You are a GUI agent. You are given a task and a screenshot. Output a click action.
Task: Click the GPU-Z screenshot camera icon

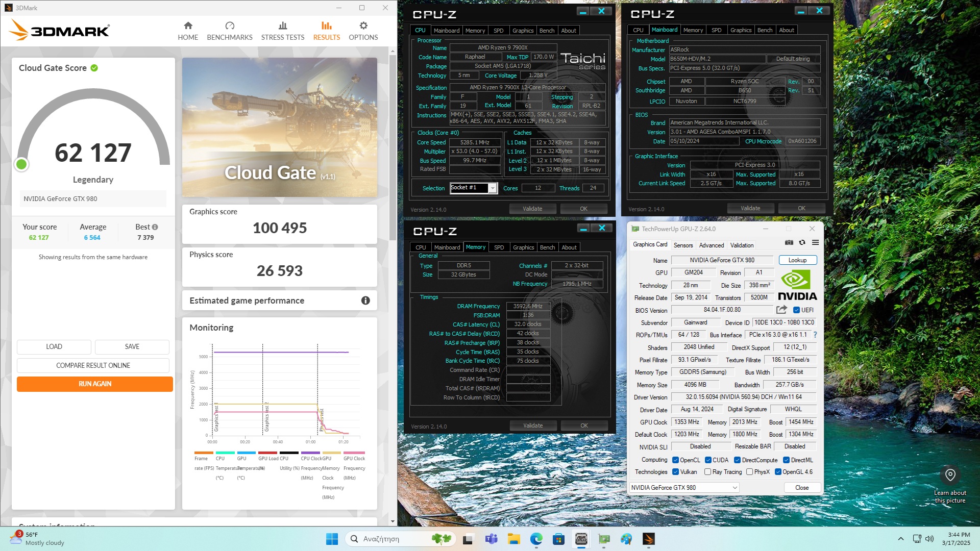(789, 242)
